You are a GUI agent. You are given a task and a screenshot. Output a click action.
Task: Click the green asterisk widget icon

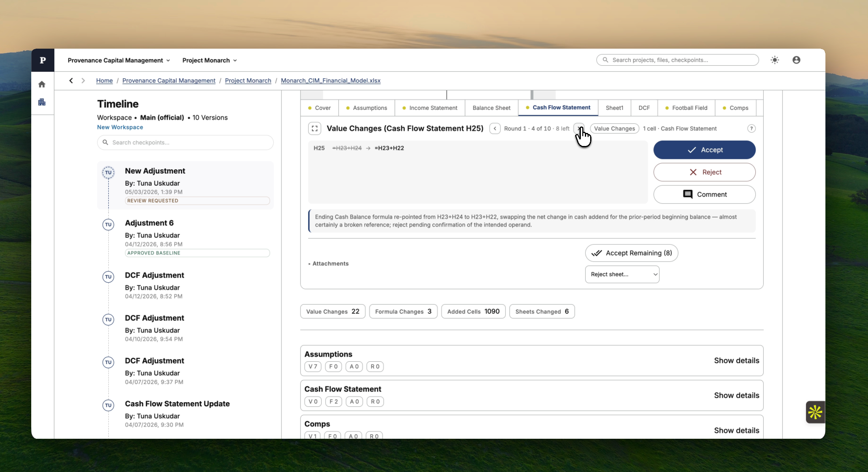(815, 412)
